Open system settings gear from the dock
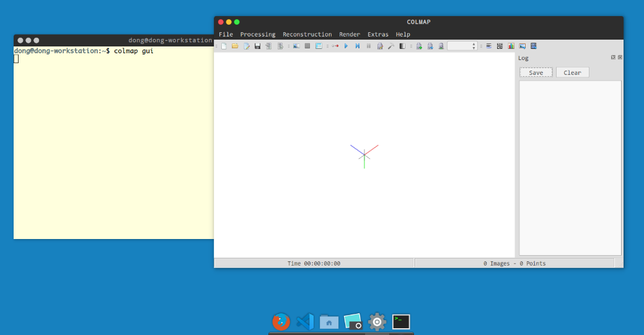The height and width of the screenshot is (335, 644). click(377, 321)
